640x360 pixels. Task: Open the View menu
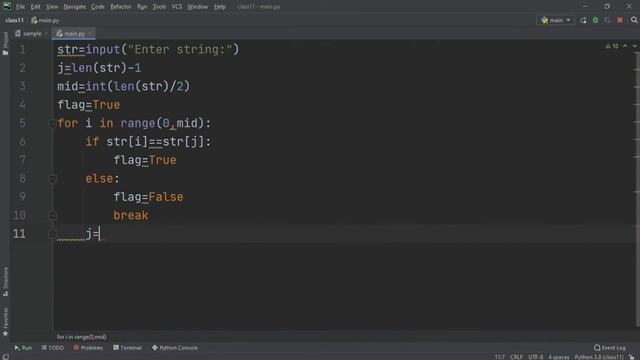coord(52,7)
